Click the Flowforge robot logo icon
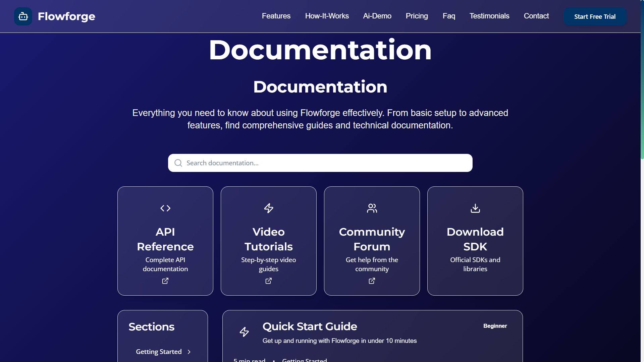 pyautogui.click(x=23, y=16)
